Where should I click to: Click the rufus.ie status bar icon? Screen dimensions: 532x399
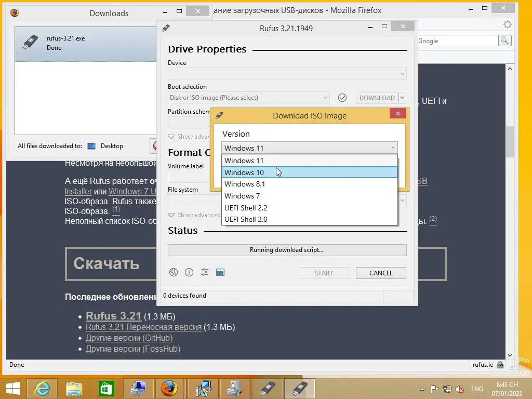[x=500, y=365]
